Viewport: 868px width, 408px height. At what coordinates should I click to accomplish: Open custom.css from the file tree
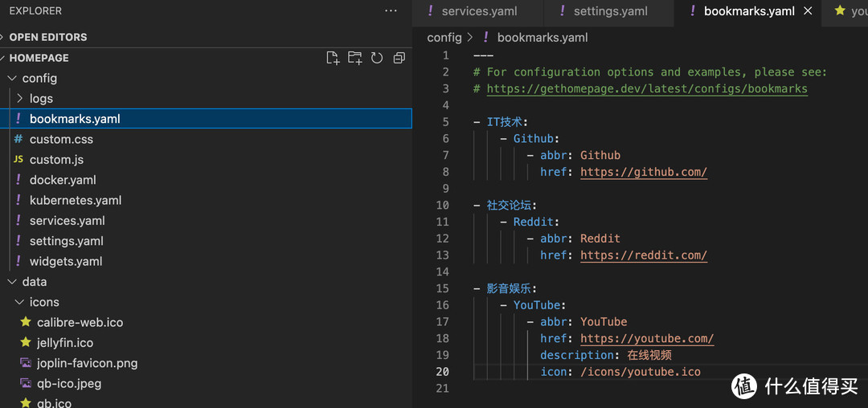tap(61, 139)
